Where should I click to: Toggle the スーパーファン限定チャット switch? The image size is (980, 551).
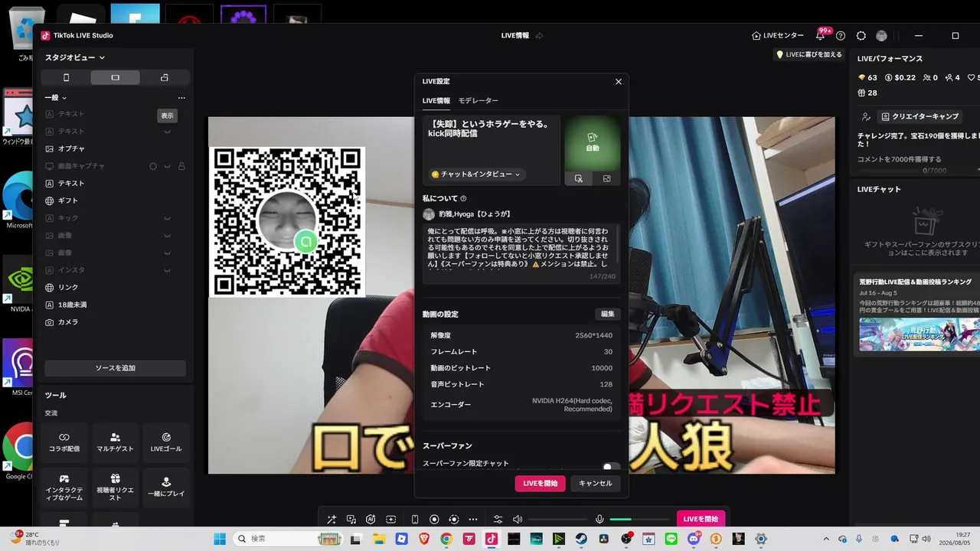[610, 467]
